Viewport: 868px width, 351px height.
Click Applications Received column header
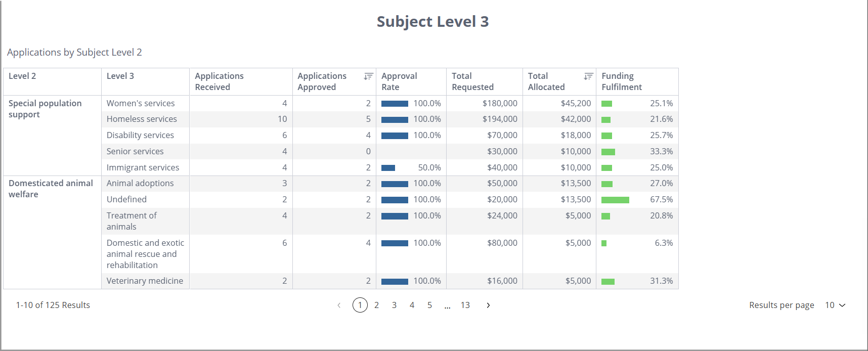click(x=219, y=81)
